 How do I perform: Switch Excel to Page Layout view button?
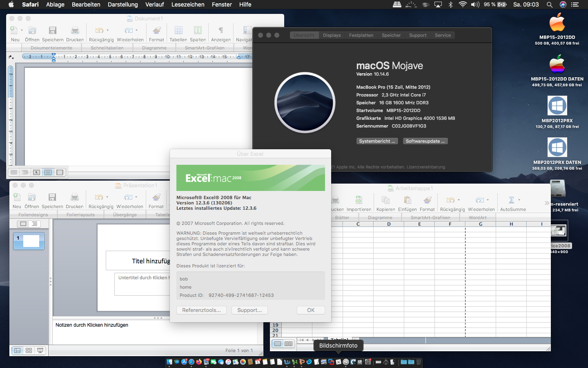point(288,343)
